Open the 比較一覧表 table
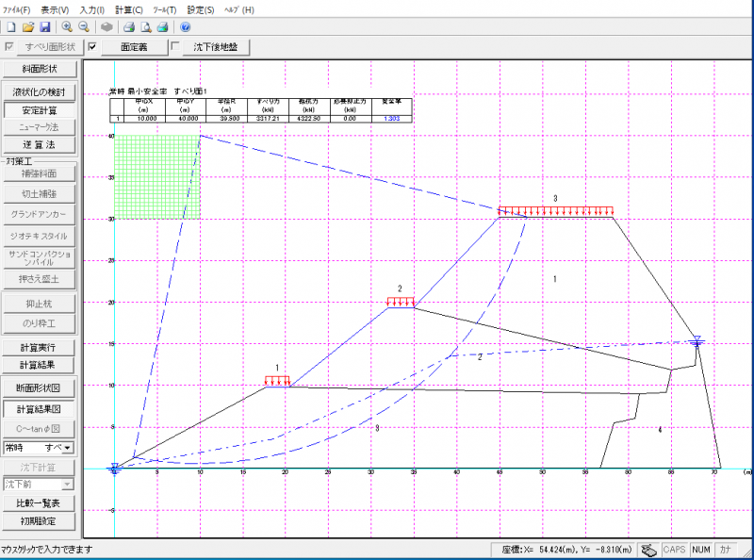The width and height of the screenshot is (754, 560). pyautogui.click(x=39, y=503)
